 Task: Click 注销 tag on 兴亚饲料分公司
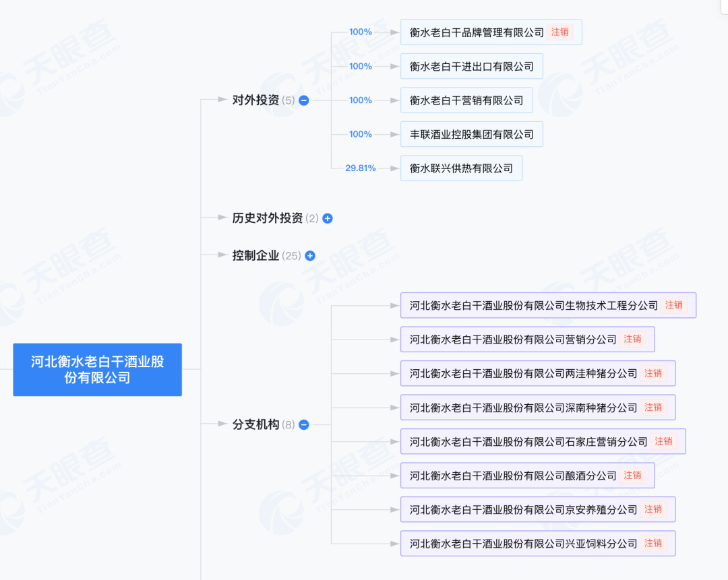(x=653, y=543)
